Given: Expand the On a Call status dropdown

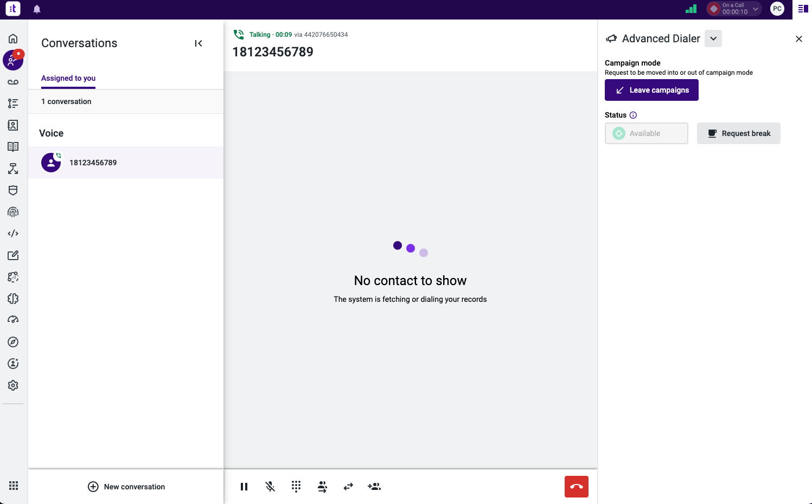Looking at the screenshot, I should pyautogui.click(x=756, y=9).
